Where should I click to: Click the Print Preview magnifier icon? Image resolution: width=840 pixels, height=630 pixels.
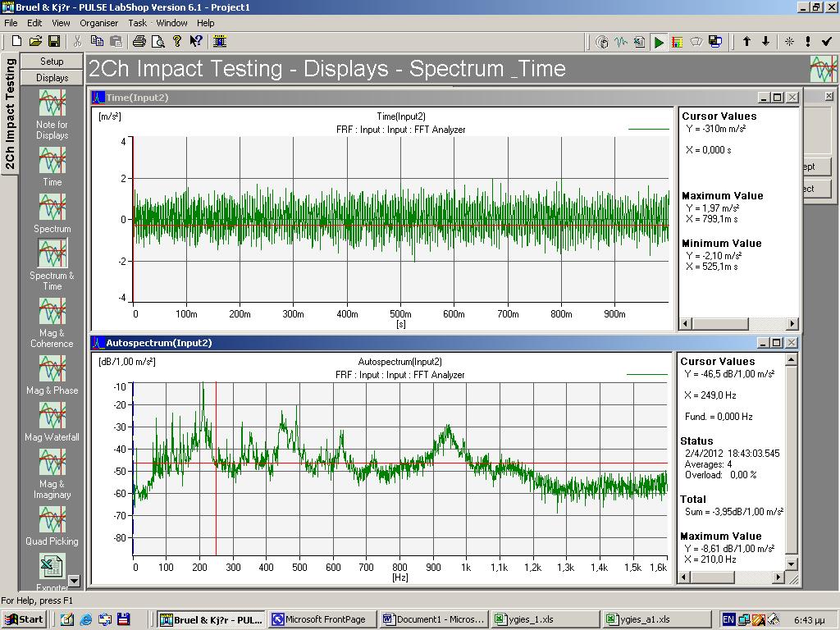158,41
